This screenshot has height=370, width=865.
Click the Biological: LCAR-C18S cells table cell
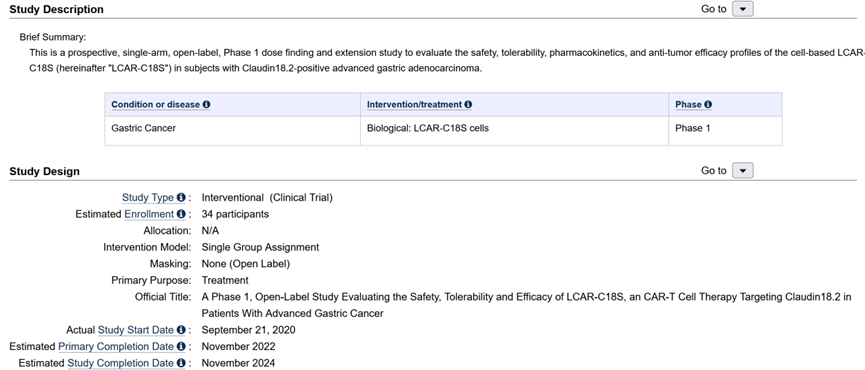tap(515, 131)
